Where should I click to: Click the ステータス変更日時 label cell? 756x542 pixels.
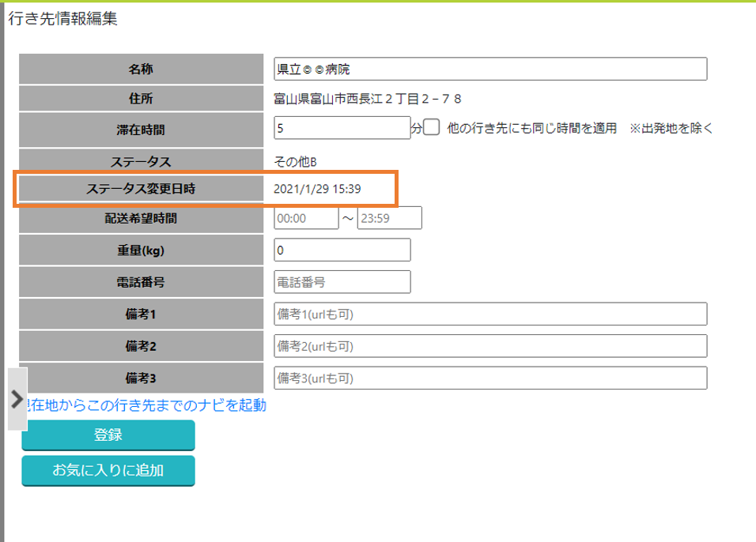click(141, 189)
